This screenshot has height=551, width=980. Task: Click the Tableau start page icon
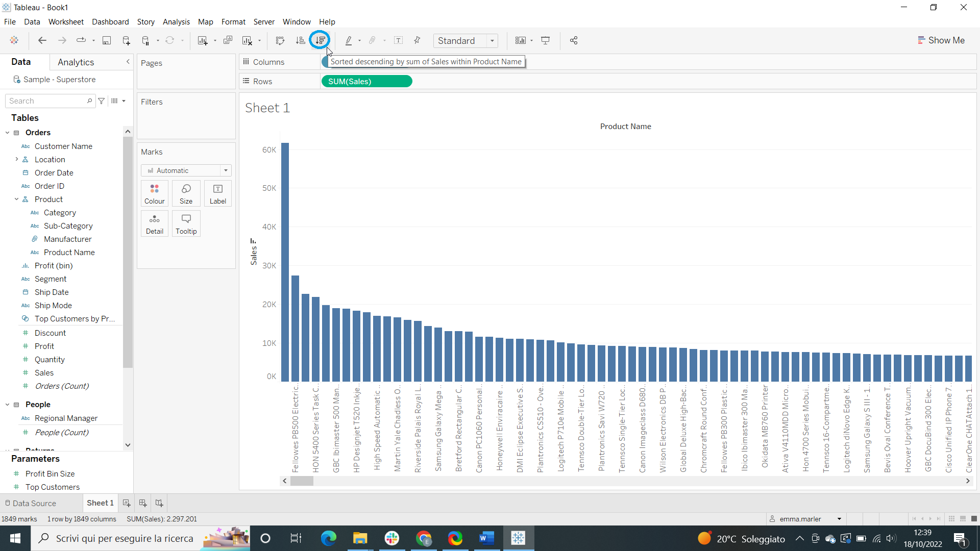pos(14,40)
